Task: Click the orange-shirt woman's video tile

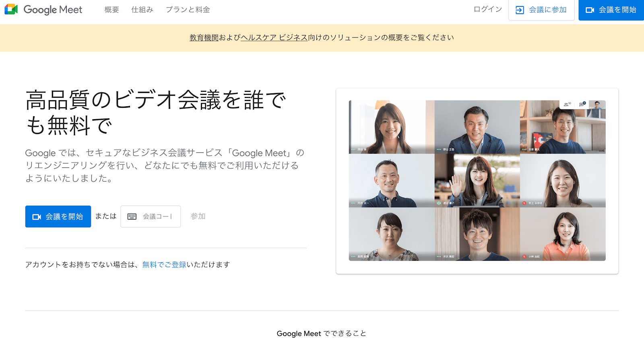Action: point(563,234)
